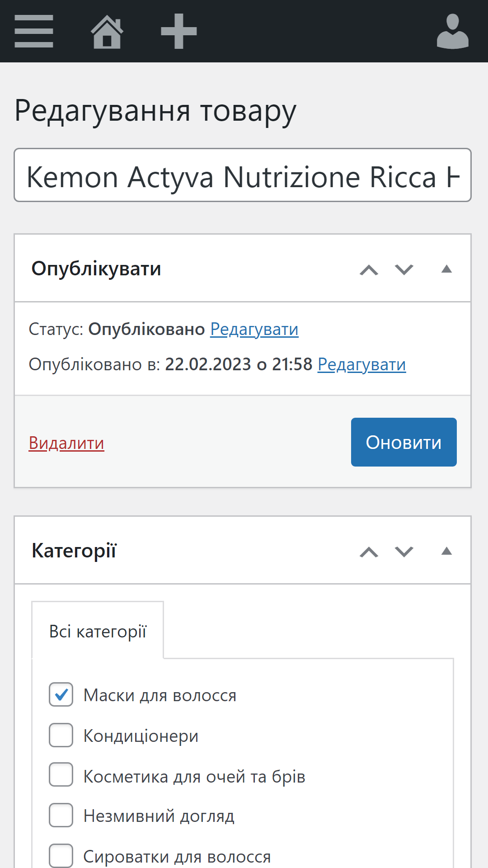Move Опублікувати panel up
Image resolution: width=488 pixels, height=868 pixels.
369,269
